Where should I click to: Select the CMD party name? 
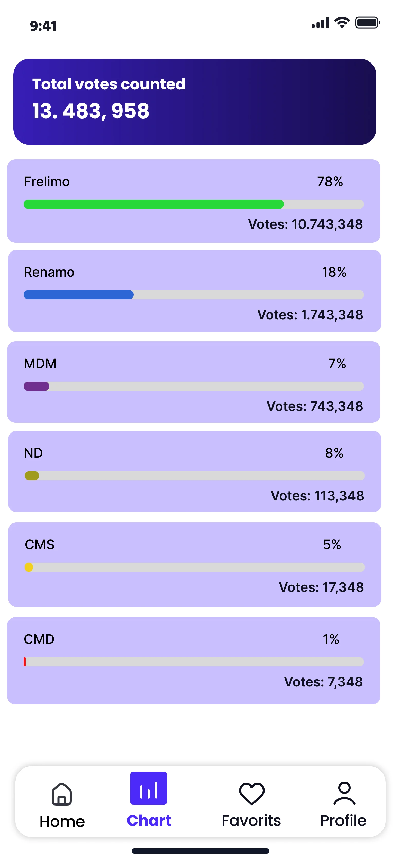click(39, 639)
